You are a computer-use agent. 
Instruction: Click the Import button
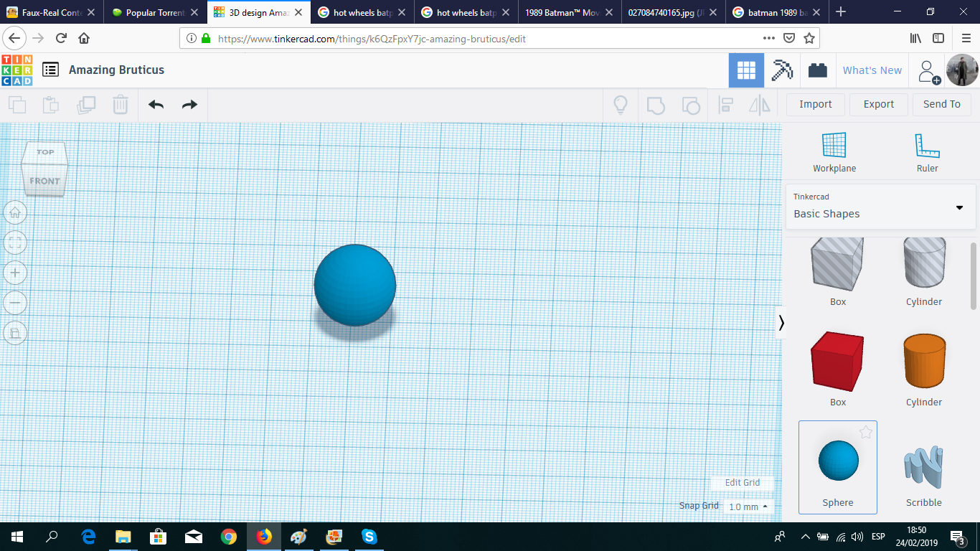point(816,105)
